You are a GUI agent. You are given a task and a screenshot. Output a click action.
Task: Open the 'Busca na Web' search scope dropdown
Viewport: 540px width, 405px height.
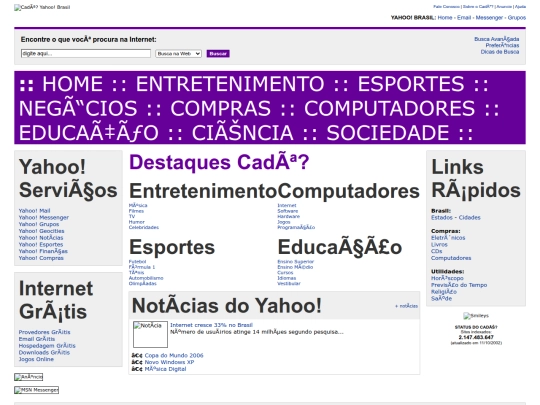178,54
